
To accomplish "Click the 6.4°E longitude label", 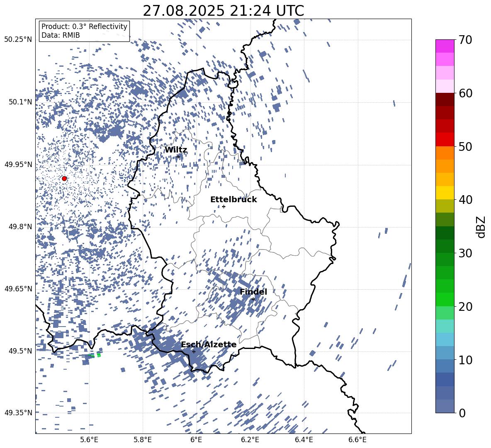I will (304, 440).
